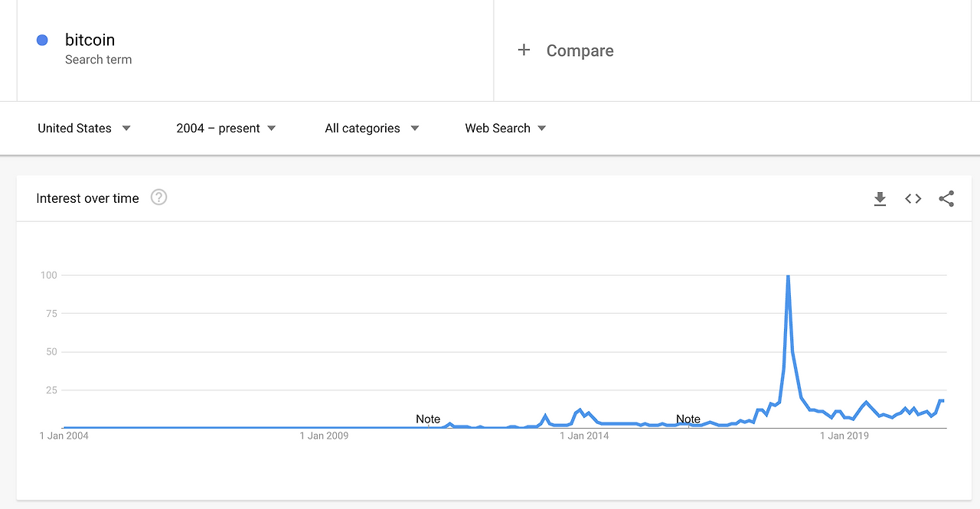Viewport: 980px width, 509px height.
Task: Click the plus icon next to Compare
Action: [524, 50]
